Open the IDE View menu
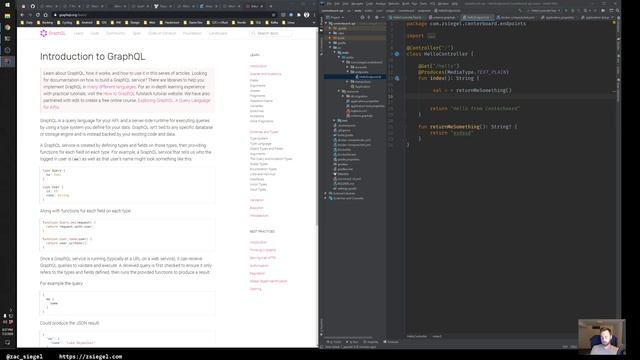640x360 pixels. click(345, 4)
